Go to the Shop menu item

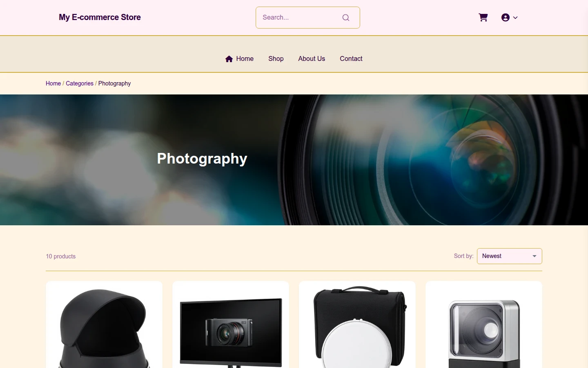[276, 59]
